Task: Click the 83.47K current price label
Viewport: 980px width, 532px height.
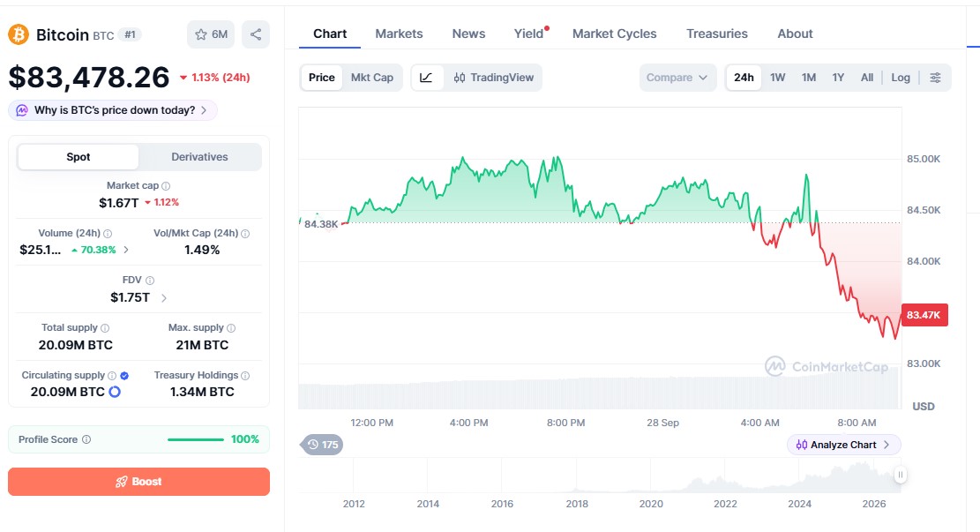Action: [924, 314]
